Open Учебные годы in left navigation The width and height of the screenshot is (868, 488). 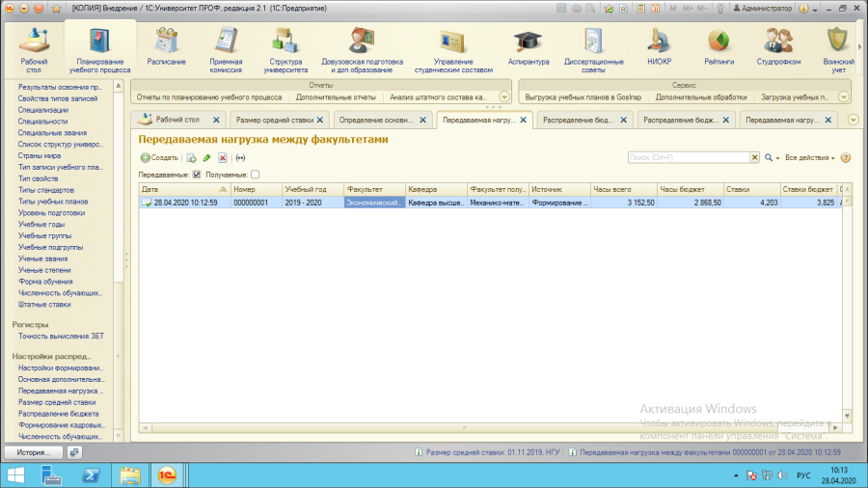pyautogui.click(x=41, y=224)
